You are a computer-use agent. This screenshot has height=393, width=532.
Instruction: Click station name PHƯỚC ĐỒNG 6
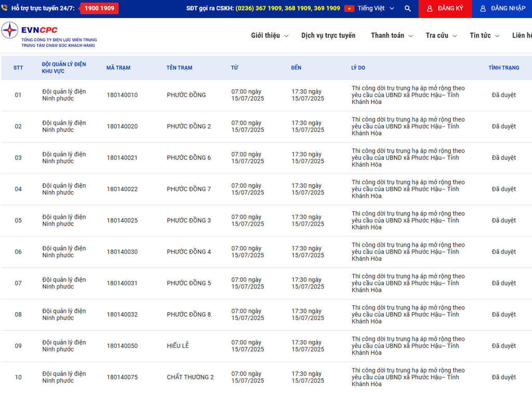click(189, 158)
